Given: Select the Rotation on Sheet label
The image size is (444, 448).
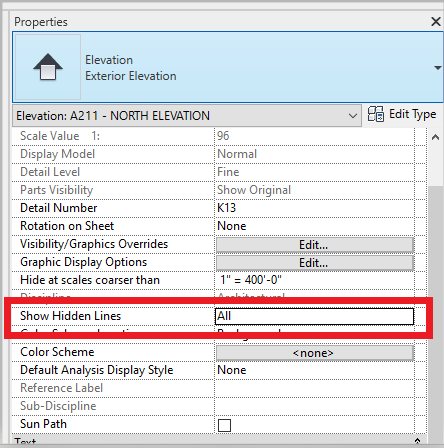Looking at the screenshot, I should pyautogui.click(x=67, y=226).
